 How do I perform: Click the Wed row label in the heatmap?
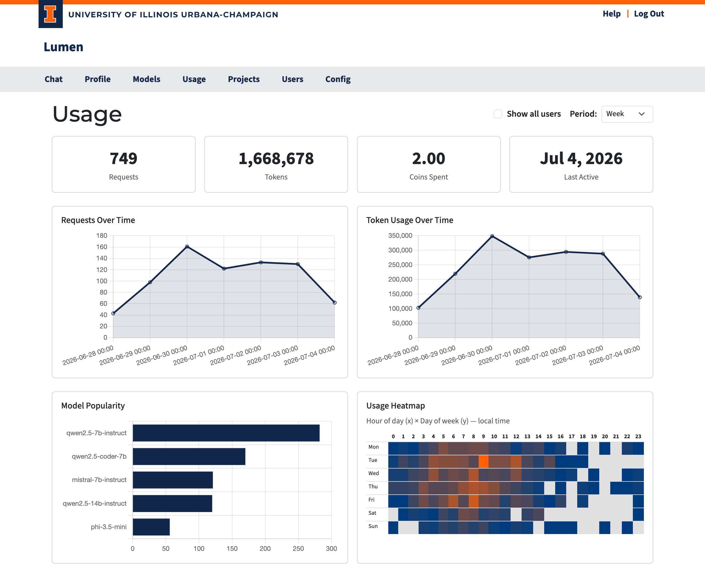[x=374, y=473]
